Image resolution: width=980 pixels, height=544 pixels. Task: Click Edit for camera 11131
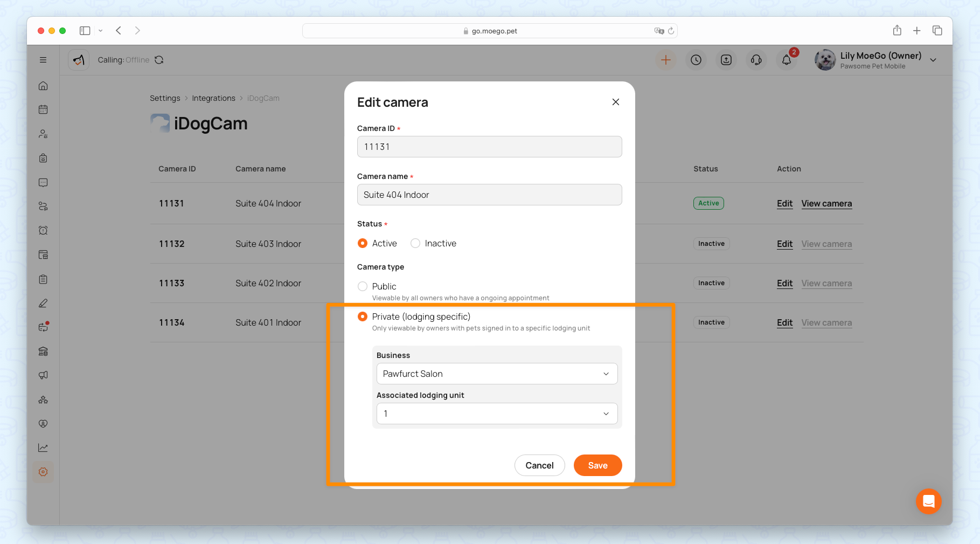784,203
